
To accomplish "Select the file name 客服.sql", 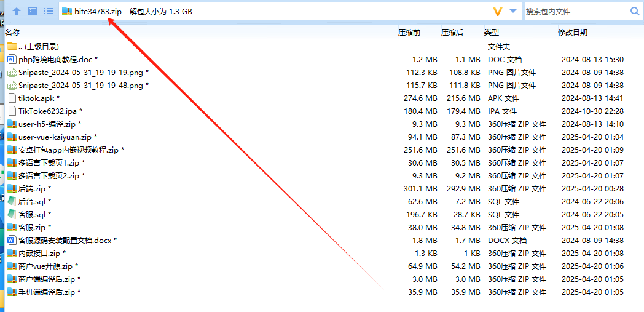I will pyautogui.click(x=32, y=215).
